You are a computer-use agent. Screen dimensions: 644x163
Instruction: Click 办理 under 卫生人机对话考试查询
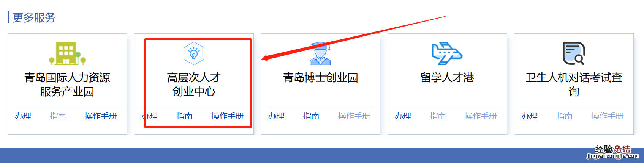point(530,116)
